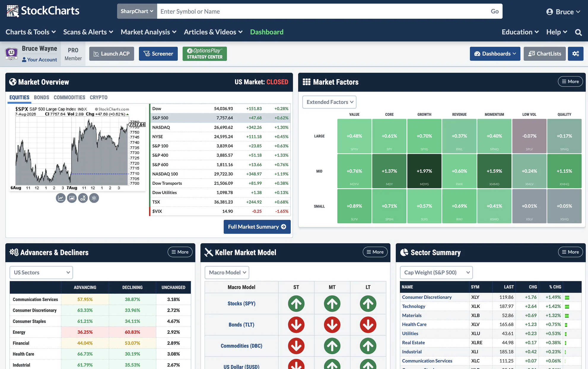Open the Consumer Discretionary sector link
Viewport: 588px width, 369px height.
coord(427,297)
